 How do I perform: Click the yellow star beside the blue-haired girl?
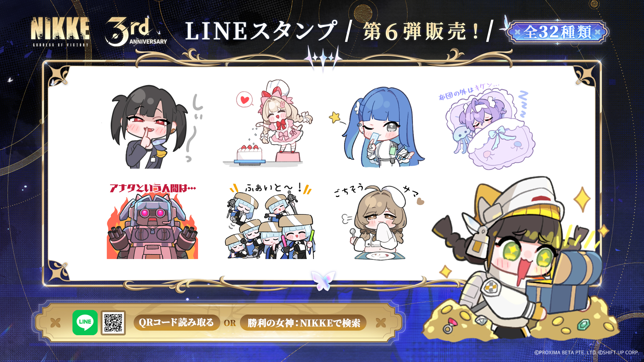pyautogui.click(x=334, y=117)
